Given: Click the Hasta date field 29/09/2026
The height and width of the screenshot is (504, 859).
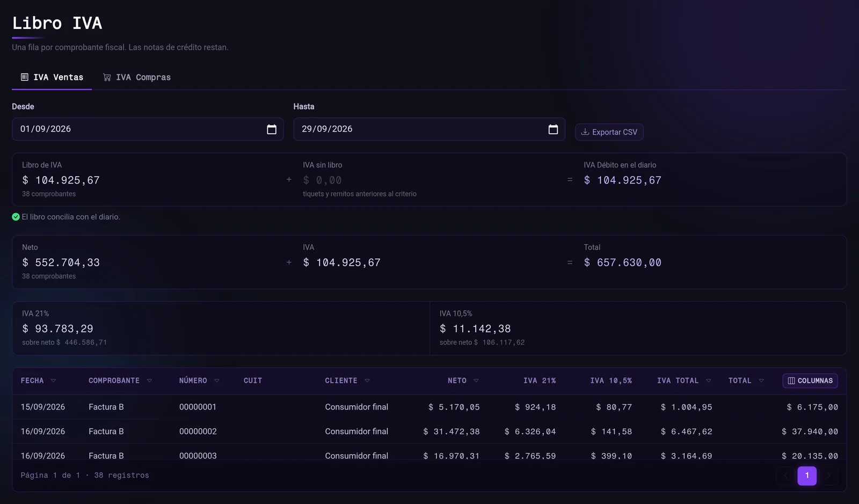Looking at the screenshot, I should click(429, 129).
